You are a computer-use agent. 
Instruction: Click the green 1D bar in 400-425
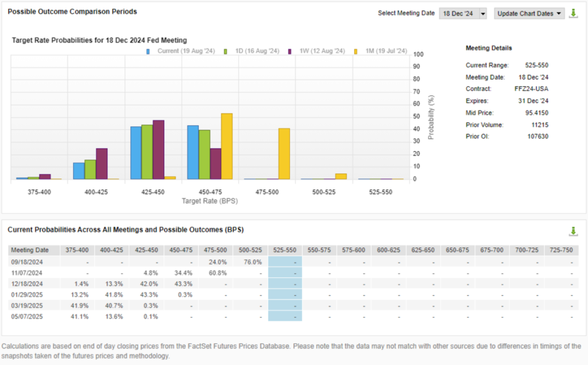[x=90, y=170]
